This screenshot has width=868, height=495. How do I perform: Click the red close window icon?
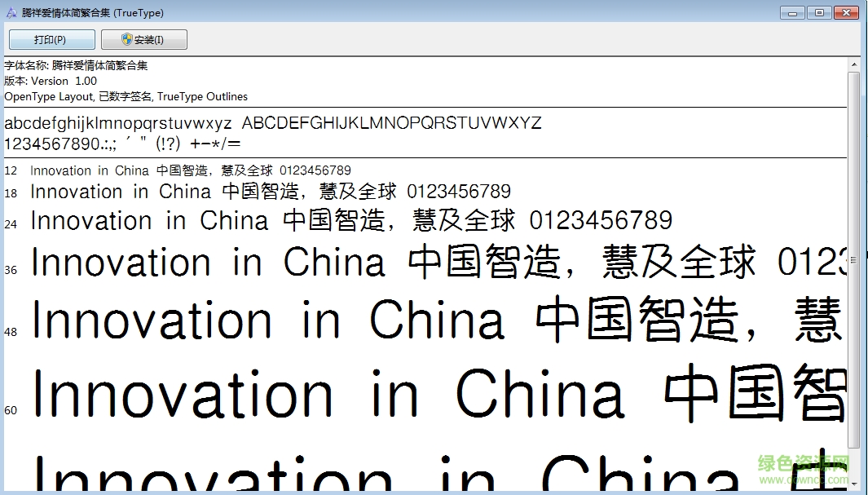844,12
